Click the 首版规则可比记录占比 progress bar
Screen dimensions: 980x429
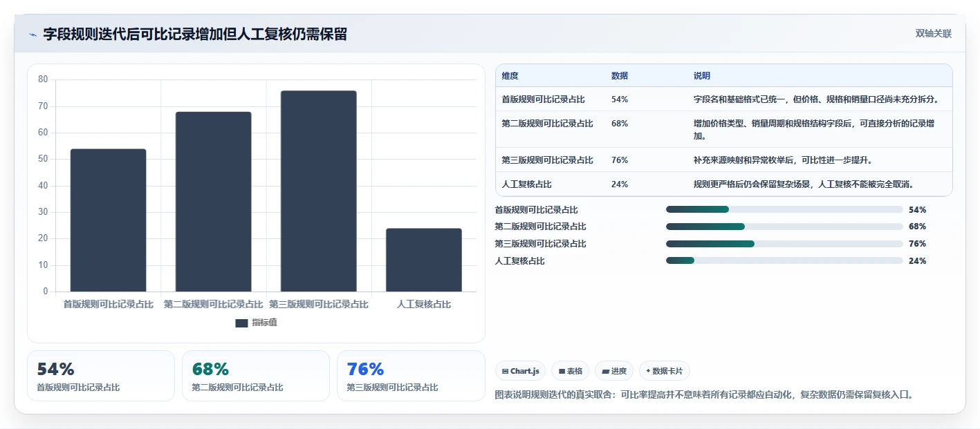point(784,209)
